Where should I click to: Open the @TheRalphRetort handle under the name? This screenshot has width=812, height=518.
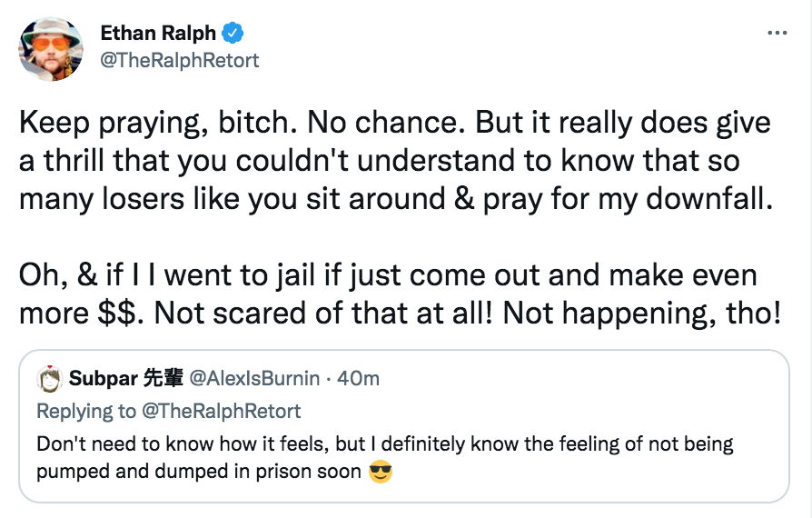coord(179,61)
